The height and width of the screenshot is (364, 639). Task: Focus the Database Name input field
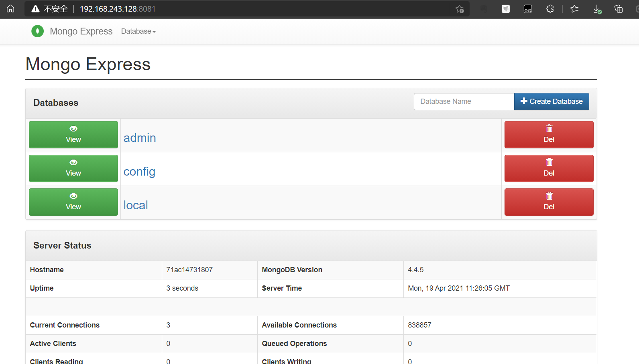(464, 101)
